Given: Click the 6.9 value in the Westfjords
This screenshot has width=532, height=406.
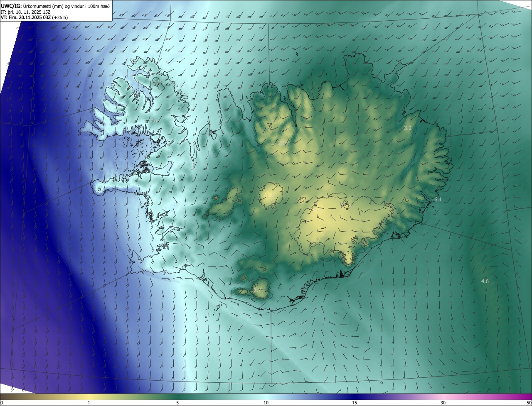Looking at the screenshot, I should click(x=158, y=83).
